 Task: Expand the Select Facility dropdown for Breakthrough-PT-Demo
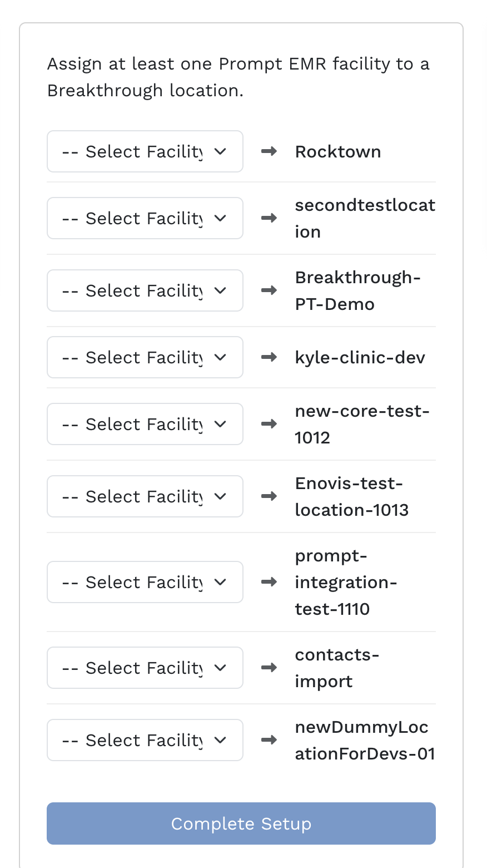pos(145,290)
